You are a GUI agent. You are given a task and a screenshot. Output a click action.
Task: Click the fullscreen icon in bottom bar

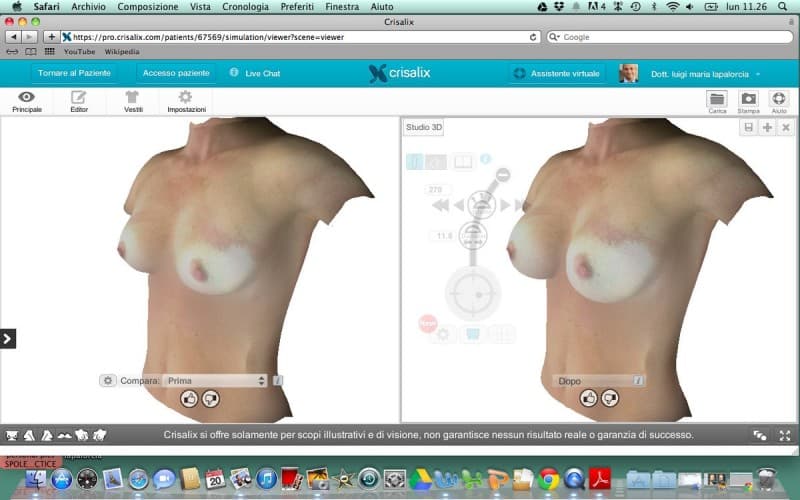click(x=784, y=435)
